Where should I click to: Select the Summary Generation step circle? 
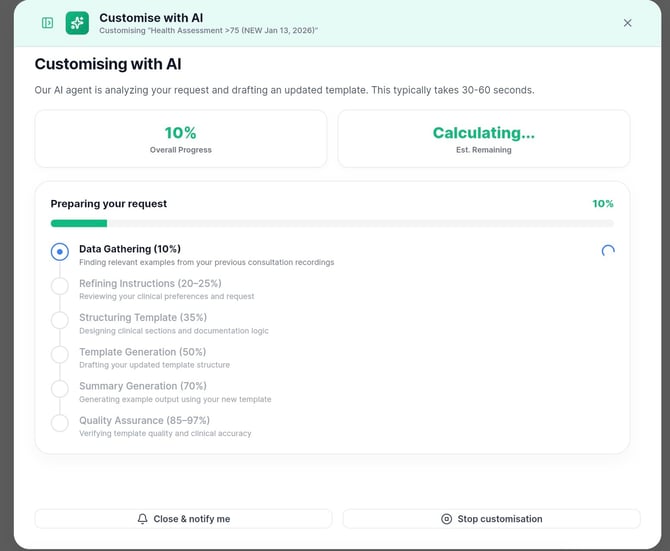tap(60, 389)
